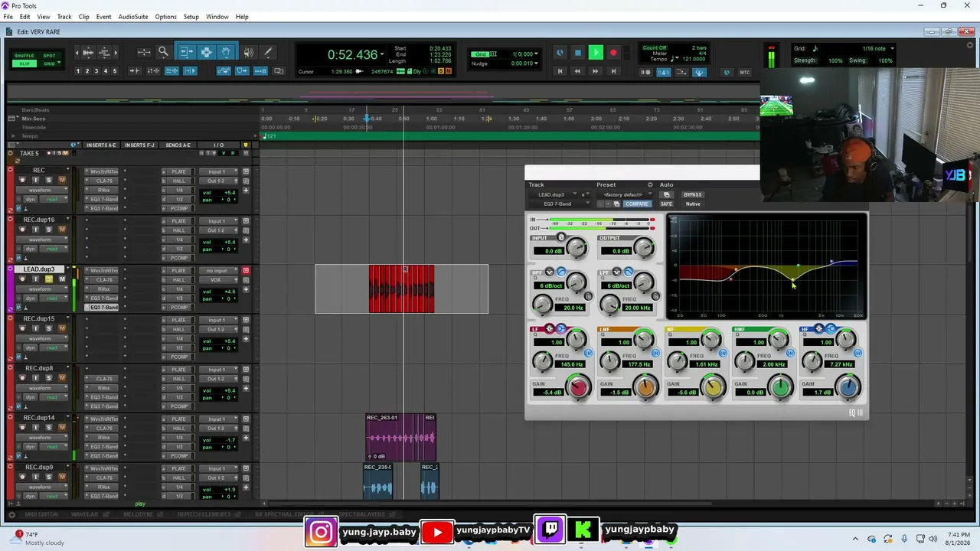Record-enable the REC.dup16 track

click(x=21, y=230)
